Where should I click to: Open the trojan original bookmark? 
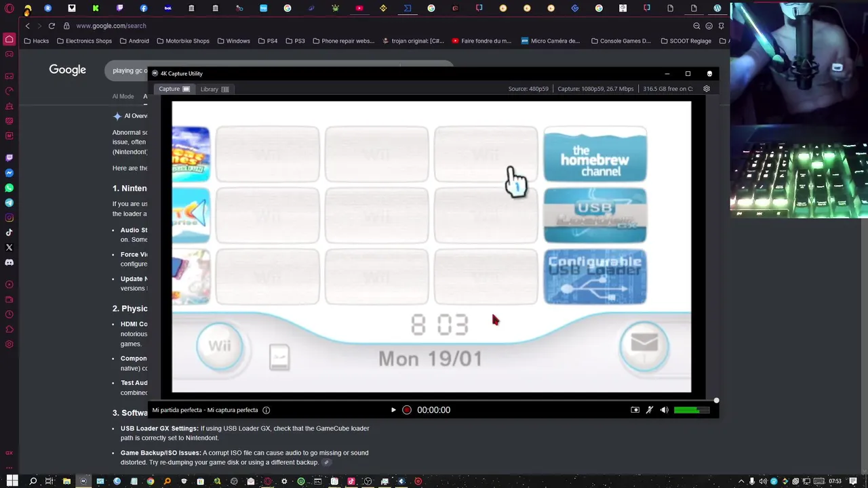[413, 41]
